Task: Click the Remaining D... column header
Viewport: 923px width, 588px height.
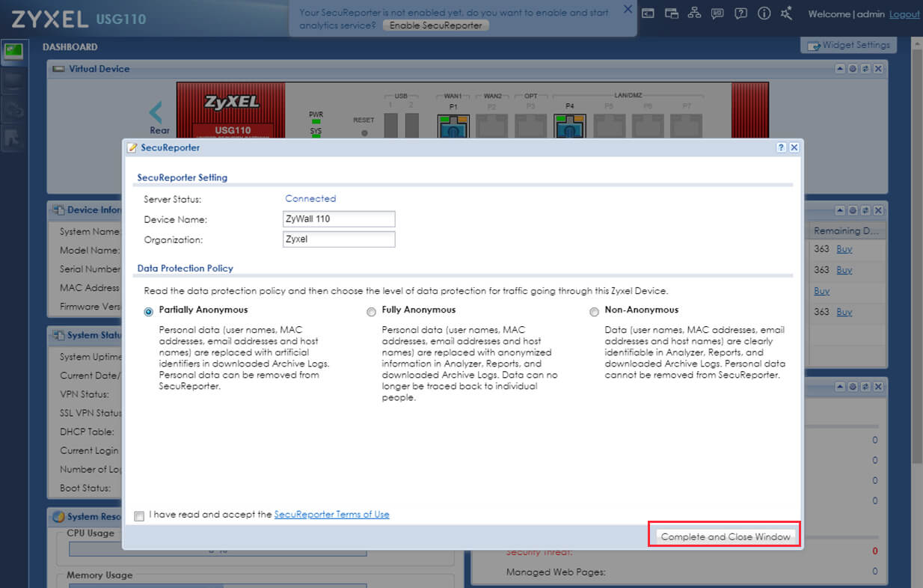Action: pyautogui.click(x=848, y=230)
